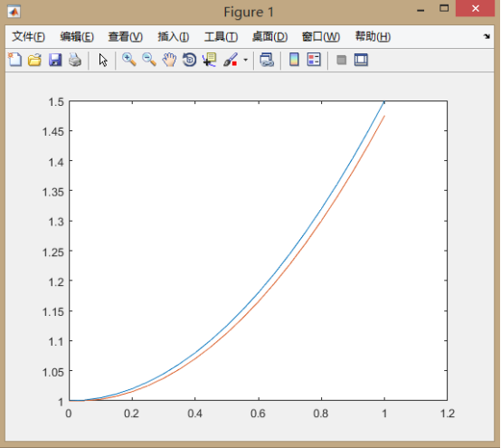Print the figure with printer icon
501x448 pixels.
click(x=75, y=60)
